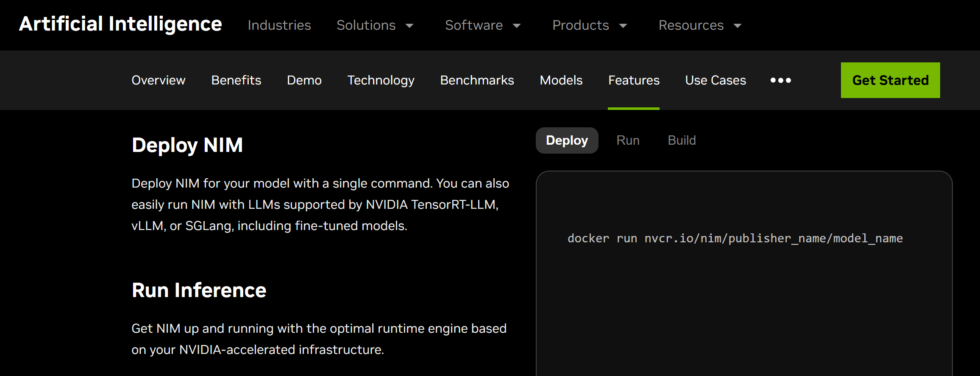Click the docker run command text
980x376 pixels.
pyautogui.click(x=735, y=239)
